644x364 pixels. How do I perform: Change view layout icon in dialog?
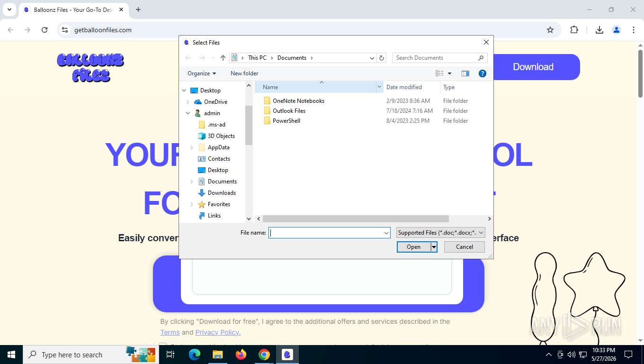[x=439, y=73]
